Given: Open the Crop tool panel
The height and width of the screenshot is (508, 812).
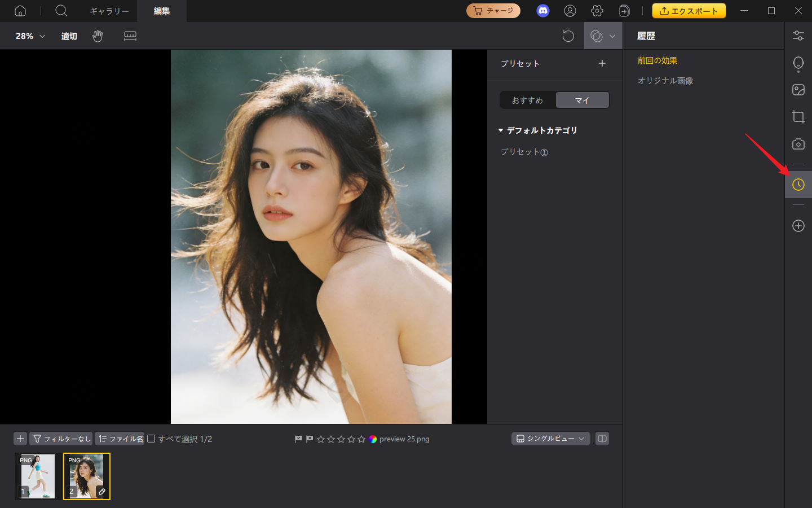Looking at the screenshot, I should [x=798, y=117].
